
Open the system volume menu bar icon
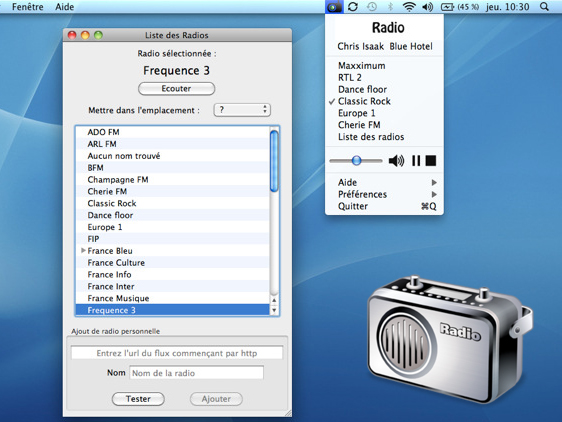coord(427,6)
